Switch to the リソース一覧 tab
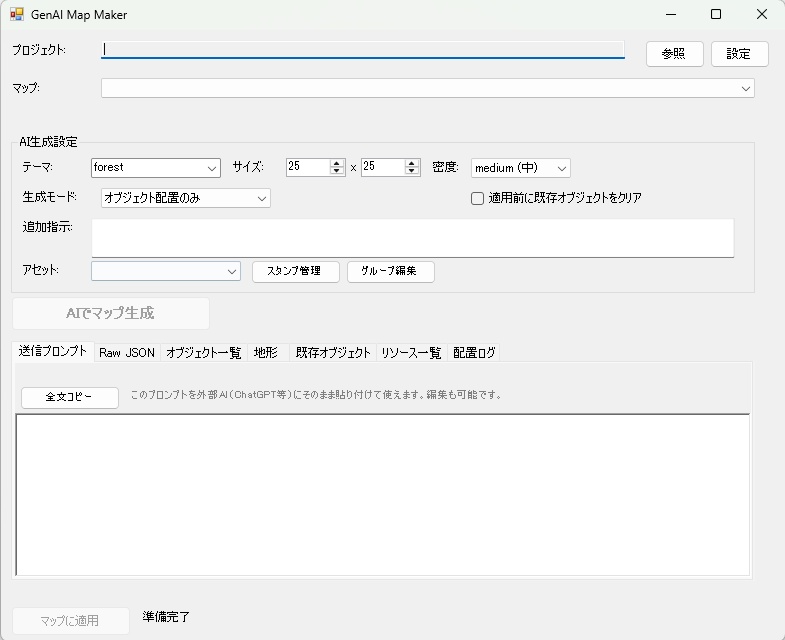 coord(412,353)
